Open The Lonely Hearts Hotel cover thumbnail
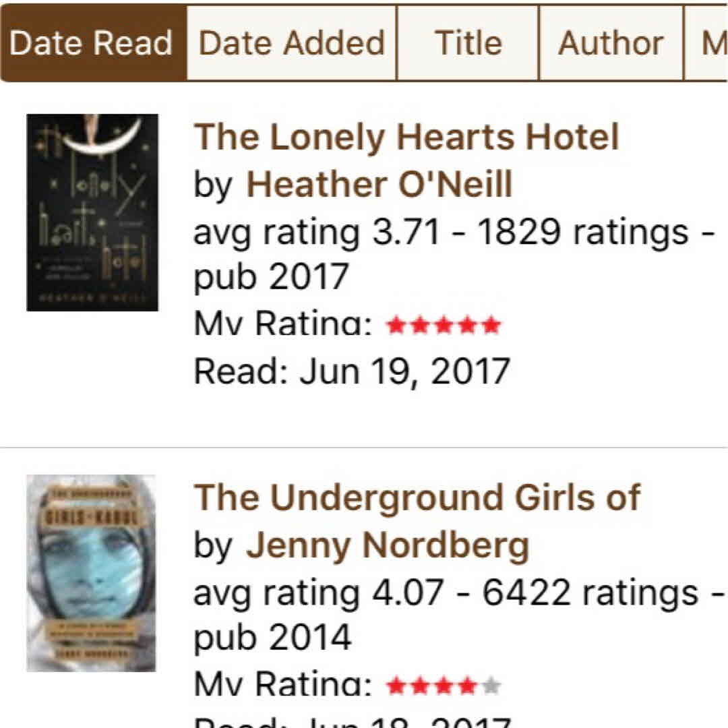Viewport: 728px width, 728px height. [92, 212]
